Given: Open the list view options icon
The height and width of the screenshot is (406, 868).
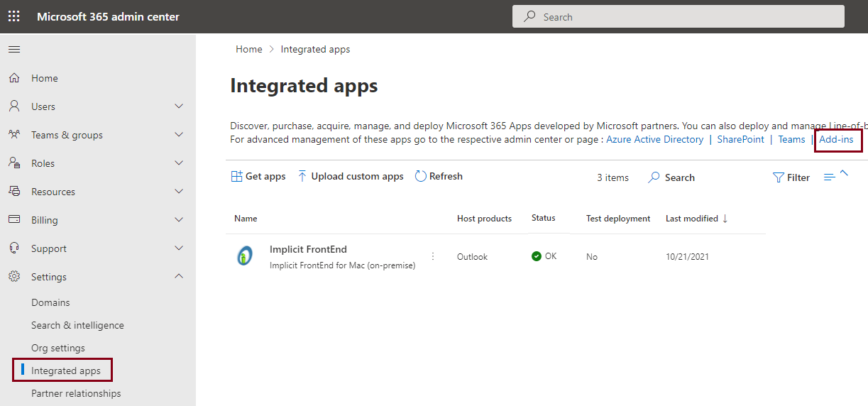Looking at the screenshot, I should pyautogui.click(x=830, y=177).
